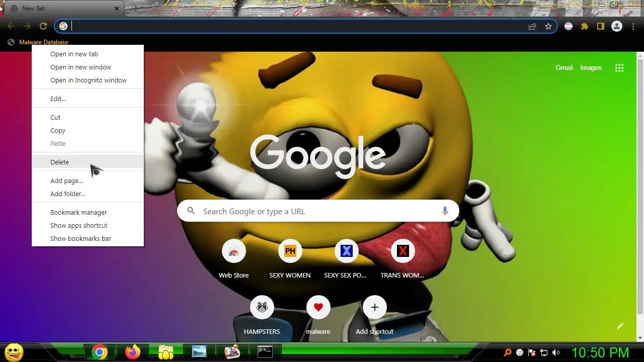Open the command prompt taskbar icon
The width and height of the screenshot is (644, 362).
click(265, 352)
